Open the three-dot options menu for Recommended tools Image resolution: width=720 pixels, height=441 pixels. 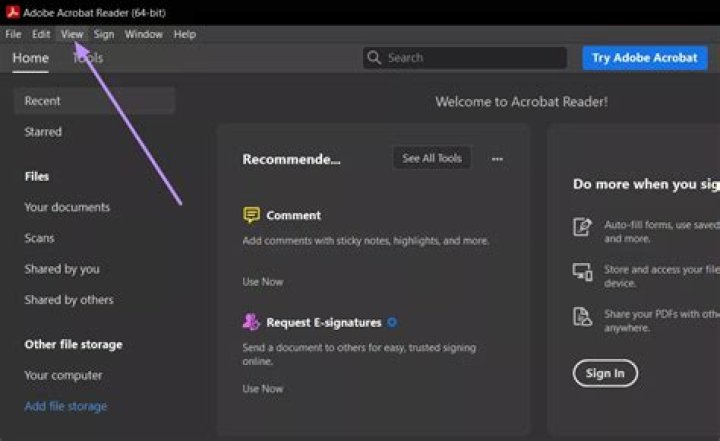pyautogui.click(x=497, y=159)
